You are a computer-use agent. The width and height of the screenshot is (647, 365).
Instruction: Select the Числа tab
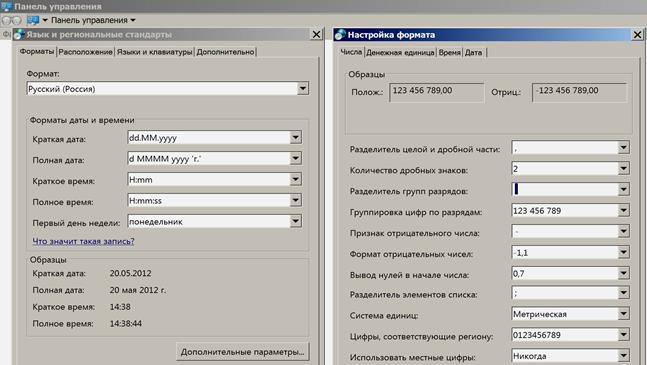point(351,52)
